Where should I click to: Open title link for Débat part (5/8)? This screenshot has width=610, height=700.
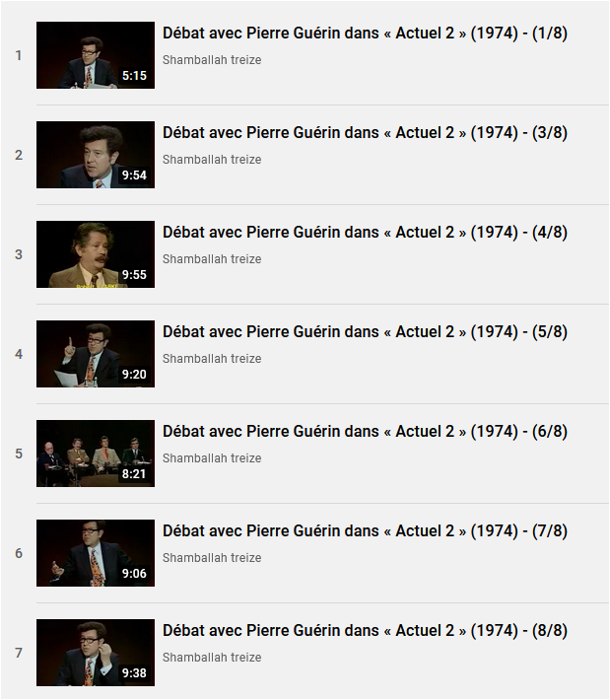tap(365, 331)
